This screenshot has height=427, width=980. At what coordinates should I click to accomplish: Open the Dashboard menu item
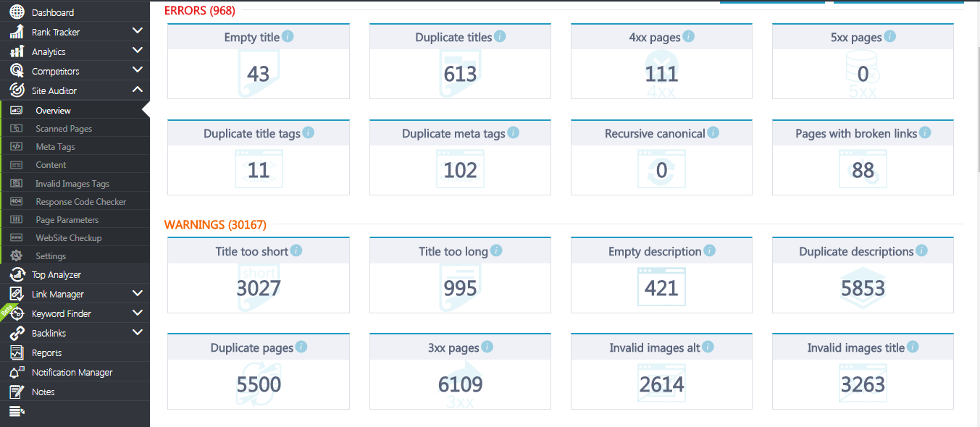75,12
